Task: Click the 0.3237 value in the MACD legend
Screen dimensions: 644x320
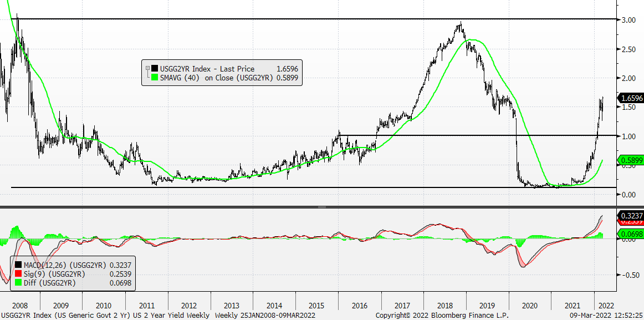Action: 120,265
